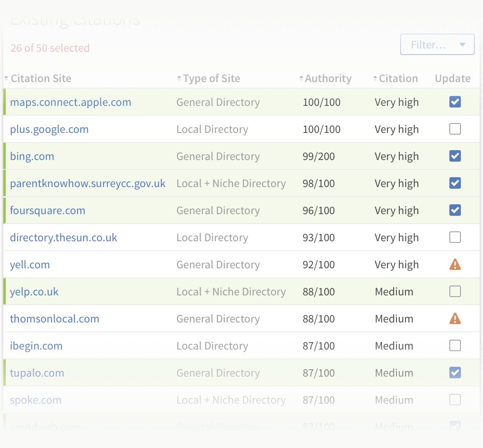Uncheck update for foursquare.com
The width and height of the screenshot is (483, 448).
click(x=455, y=210)
